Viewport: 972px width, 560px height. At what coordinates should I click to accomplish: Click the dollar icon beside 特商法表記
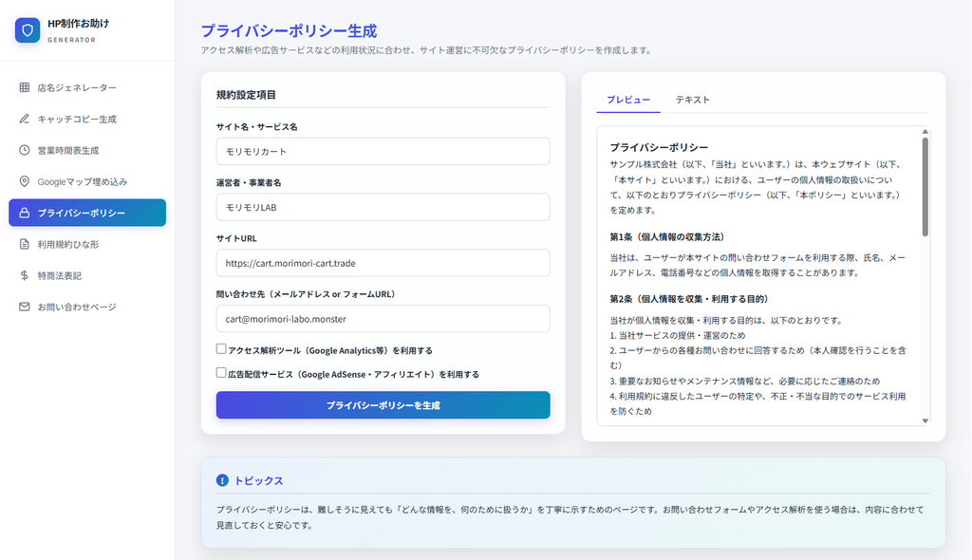point(24,275)
